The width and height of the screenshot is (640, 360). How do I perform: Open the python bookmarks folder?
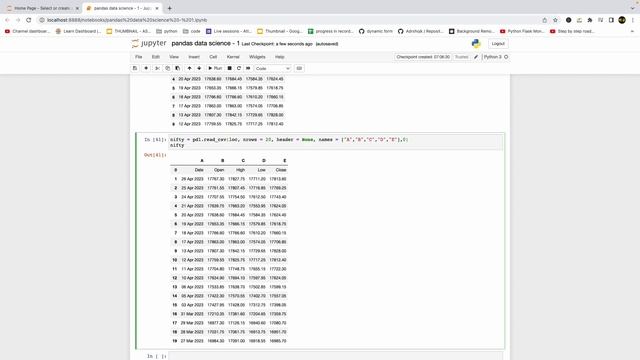167,31
